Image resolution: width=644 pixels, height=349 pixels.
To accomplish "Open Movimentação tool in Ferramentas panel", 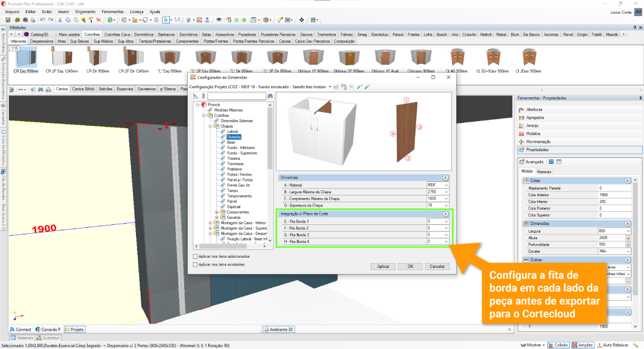I will (539, 141).
